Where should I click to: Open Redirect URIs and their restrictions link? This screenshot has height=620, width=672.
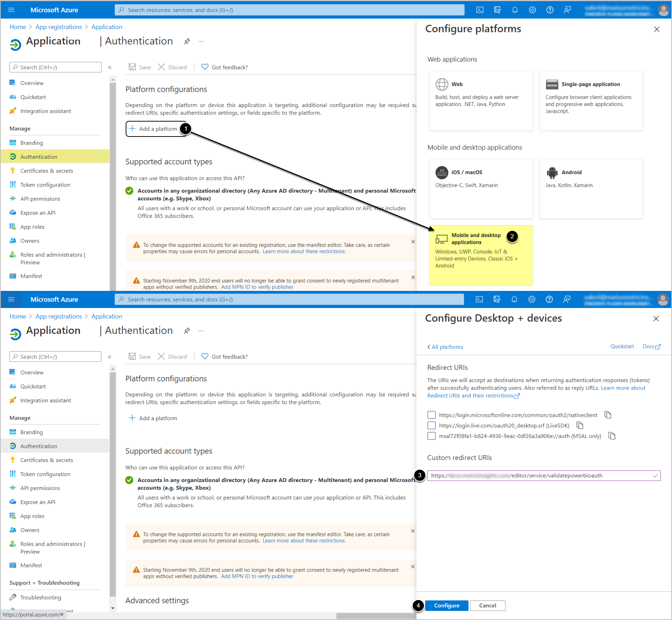click(473, 396)
